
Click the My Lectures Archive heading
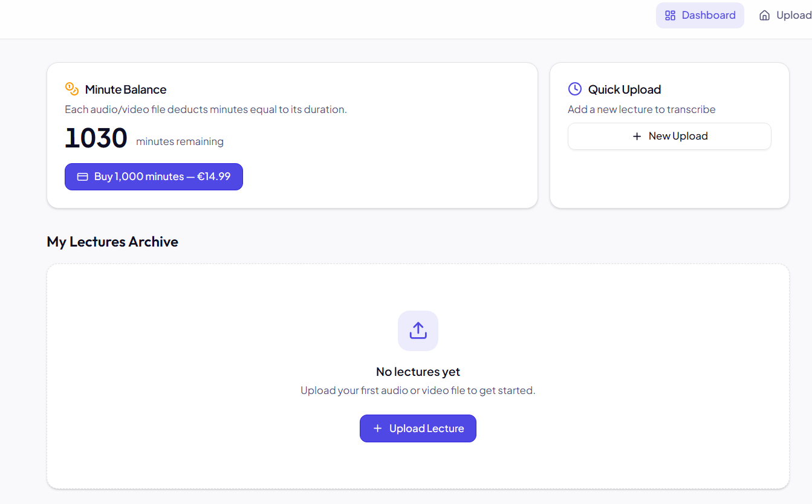point(112,242)
